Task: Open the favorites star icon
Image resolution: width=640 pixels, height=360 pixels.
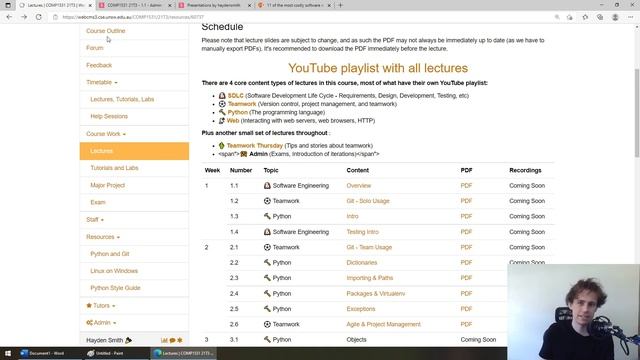Action: point(585,17)
